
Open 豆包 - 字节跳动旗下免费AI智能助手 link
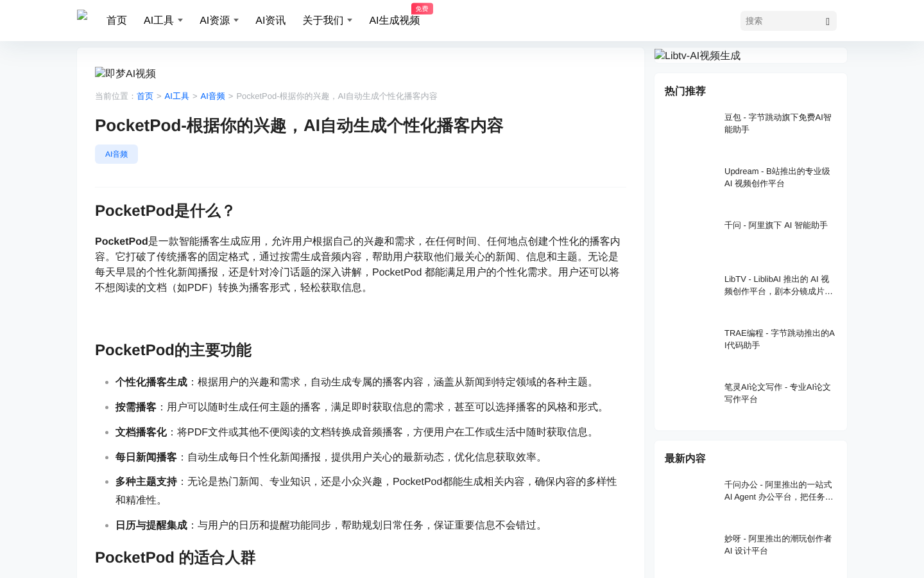pyautogui.click(x=780, y=123)
